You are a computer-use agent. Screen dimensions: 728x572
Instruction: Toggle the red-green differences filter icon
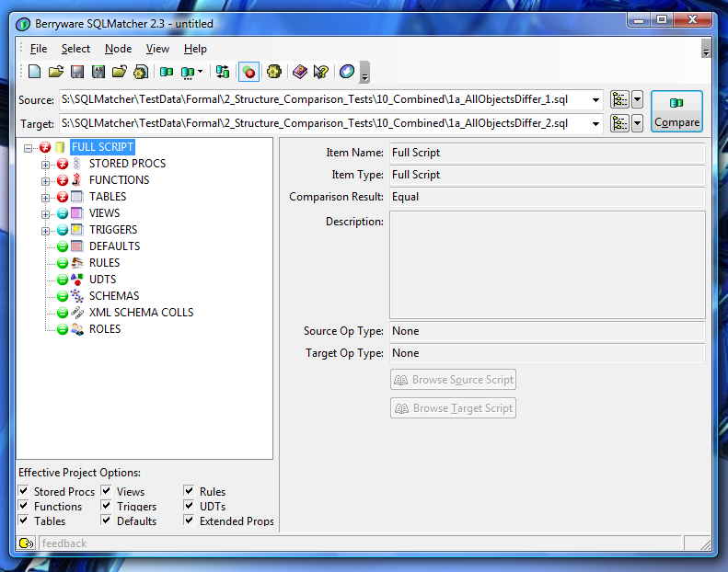248,72
